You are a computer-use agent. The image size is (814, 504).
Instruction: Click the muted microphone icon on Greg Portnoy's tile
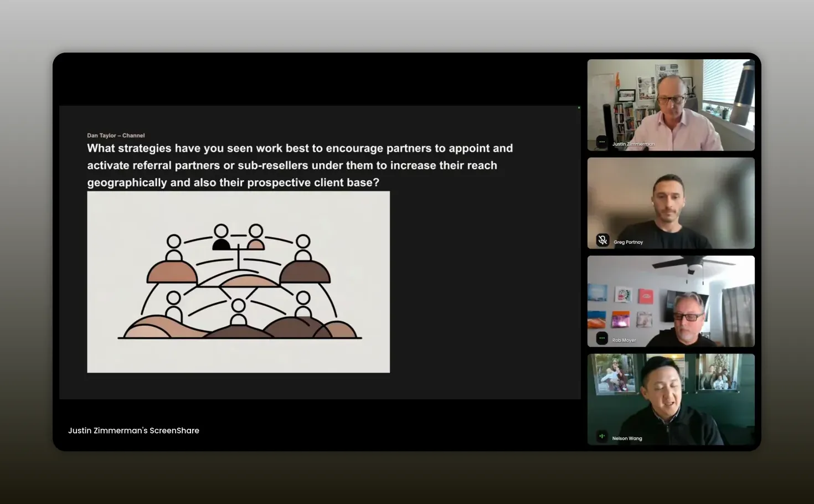[602, 240]
